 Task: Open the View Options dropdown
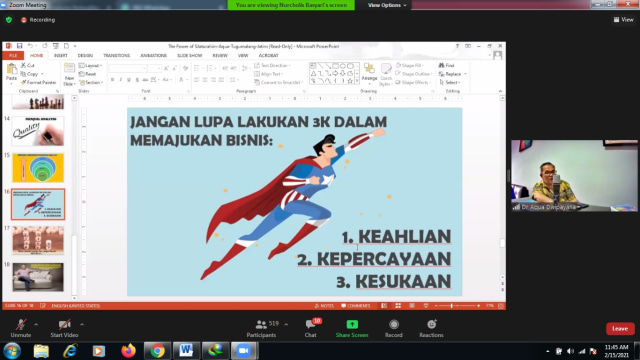click(387, 5)
